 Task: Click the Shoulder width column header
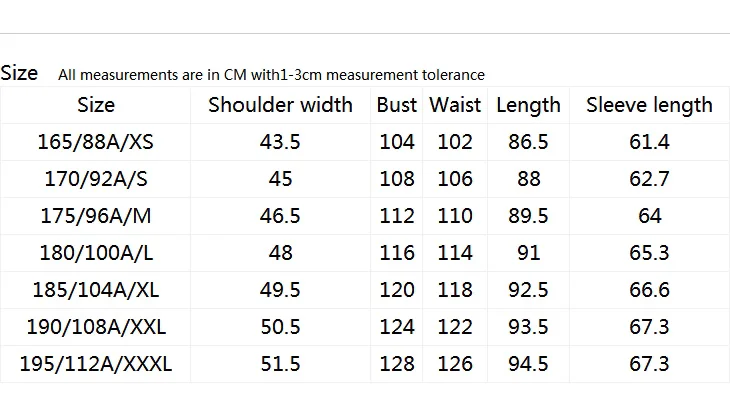[x=280, y=105]
